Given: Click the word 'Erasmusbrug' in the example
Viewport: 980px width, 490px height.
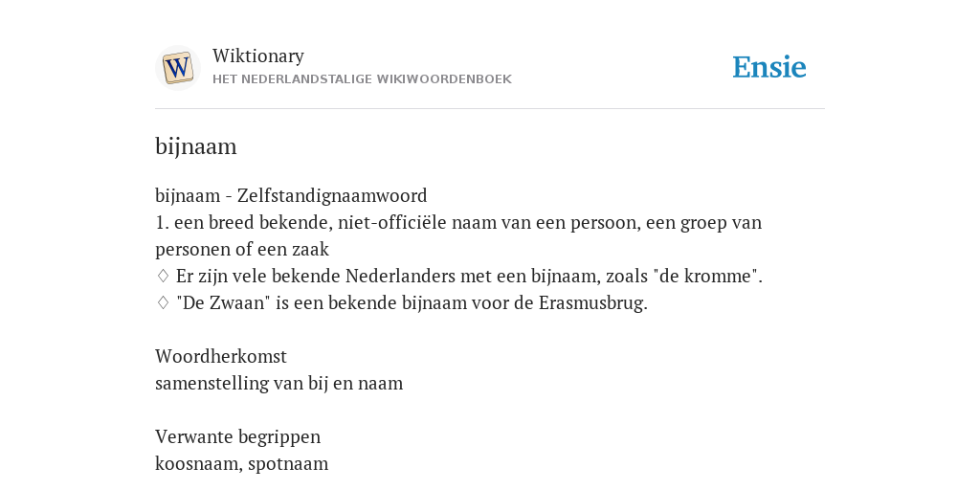Looking at the screenshot, I should (593, 302).
